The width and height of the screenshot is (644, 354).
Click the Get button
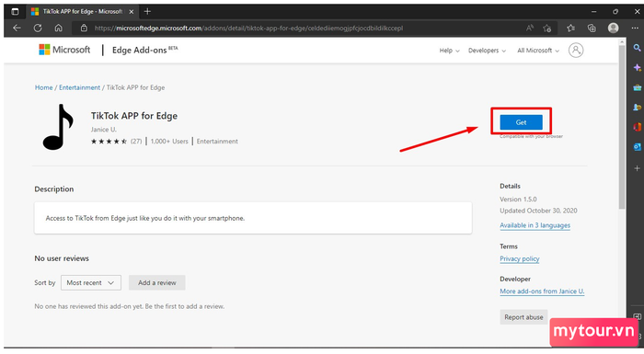(x=521, y=122)
